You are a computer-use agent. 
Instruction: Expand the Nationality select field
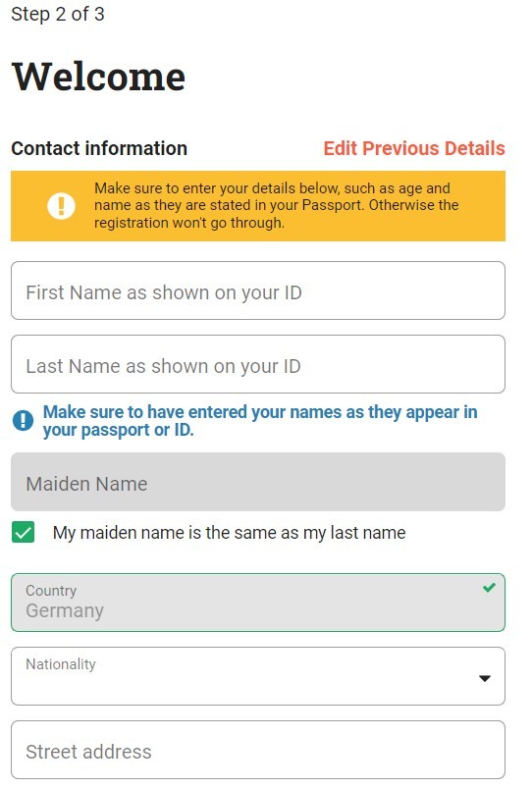[x=258, y=676]
